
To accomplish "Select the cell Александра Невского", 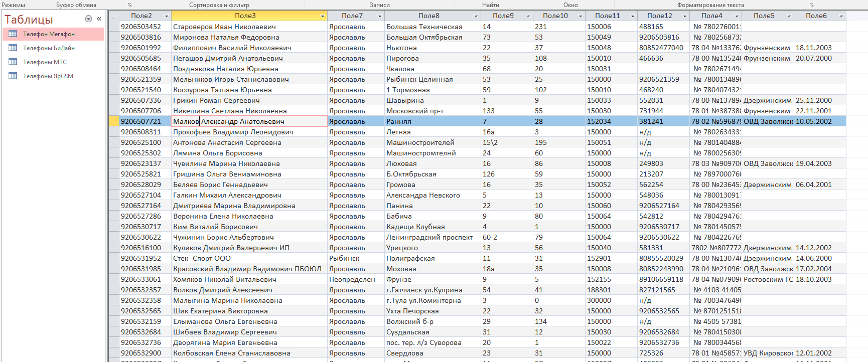I will tap(432, 195).
